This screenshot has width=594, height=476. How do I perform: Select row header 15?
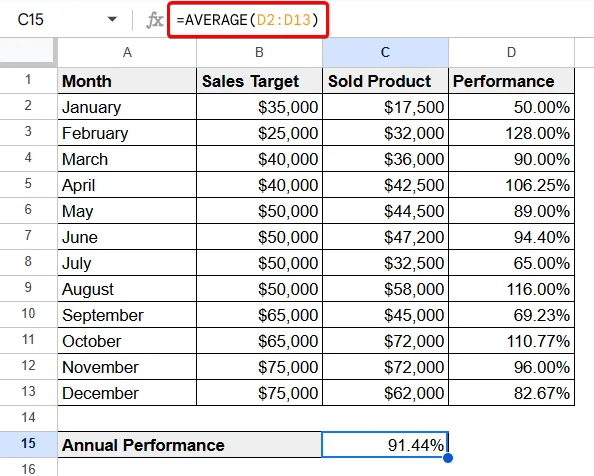[x=28, y=444]
